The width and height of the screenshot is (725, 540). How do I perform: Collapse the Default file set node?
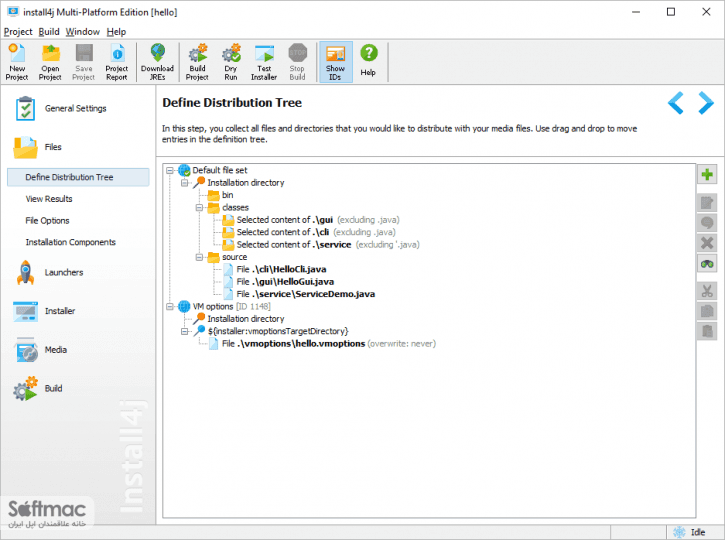tap(170, 171)
